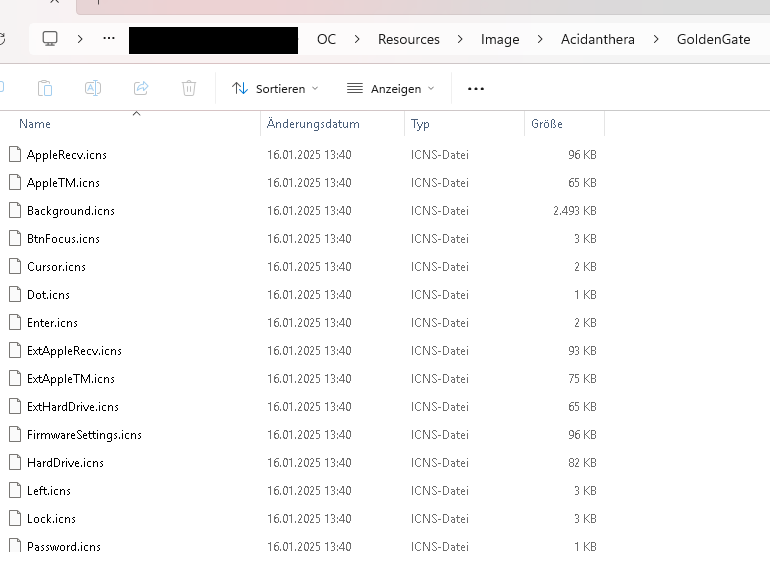Click the share icon in toolbar
This screenshot has width=770, height=569.
coord(141,88)
